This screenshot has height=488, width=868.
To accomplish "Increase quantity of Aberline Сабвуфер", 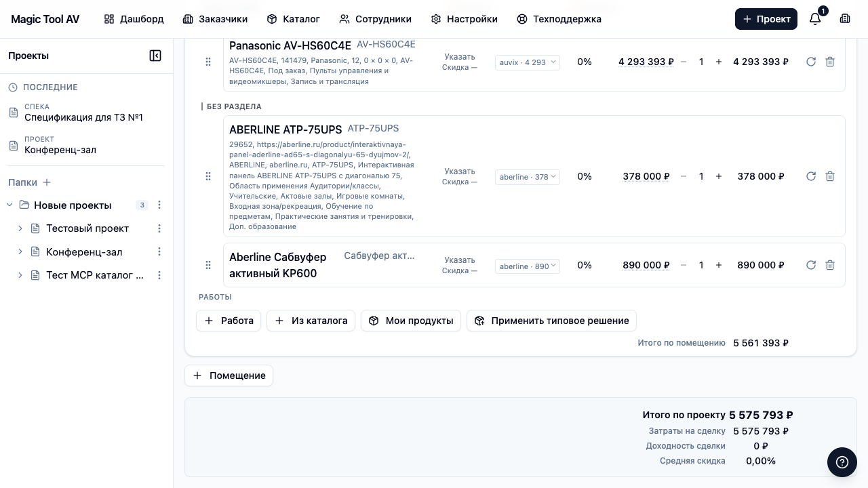I will click(x=719, y=265).
